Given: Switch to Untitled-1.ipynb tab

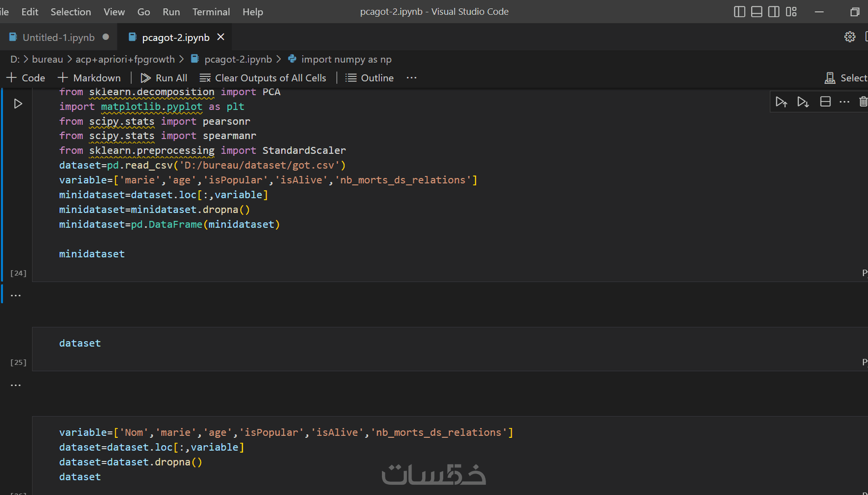Looking at the screenshot, I should click(x=58, y=37).
